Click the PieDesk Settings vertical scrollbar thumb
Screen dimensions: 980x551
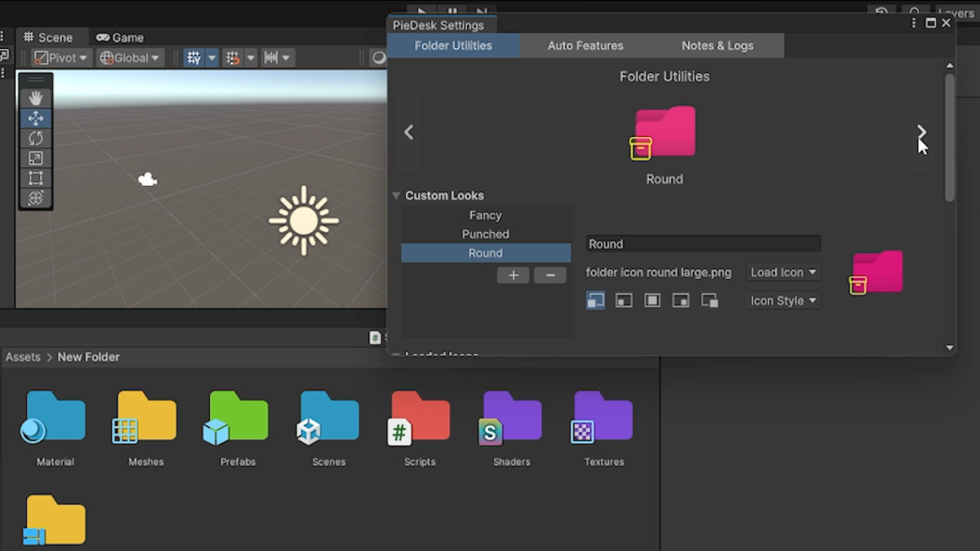[950, 137]
